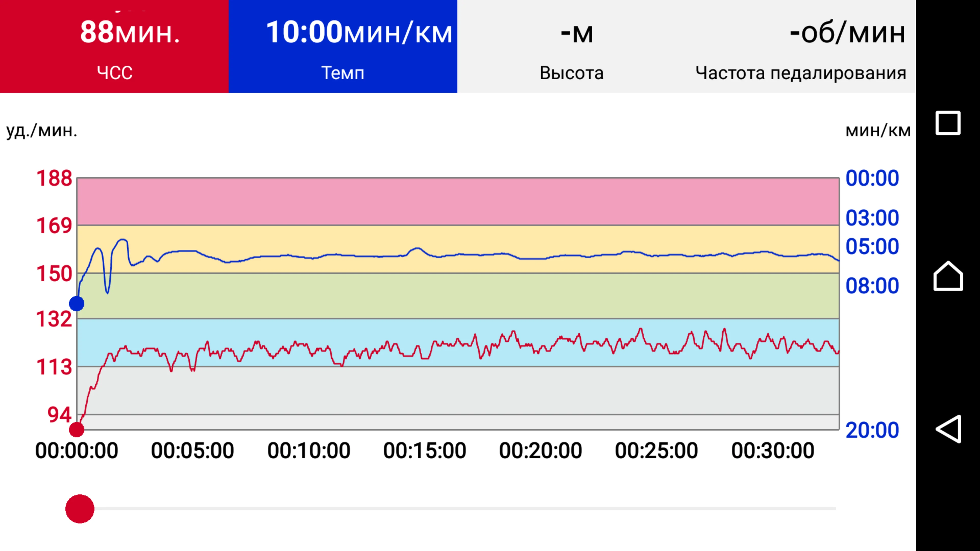
Task: Click the red slider handle below chart
Action: click(x=80, y=509)
